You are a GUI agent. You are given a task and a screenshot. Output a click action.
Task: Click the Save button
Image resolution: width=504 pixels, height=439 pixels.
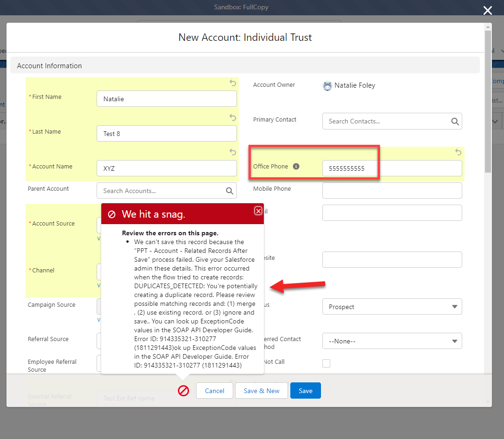pyautogui.click(x=305, y=390)
